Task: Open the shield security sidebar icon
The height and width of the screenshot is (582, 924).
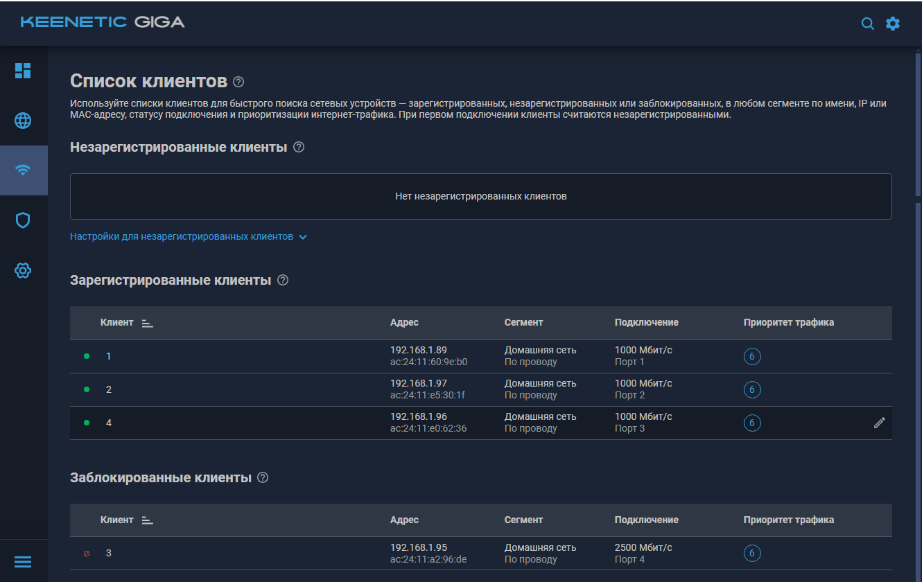Action: 23,220
